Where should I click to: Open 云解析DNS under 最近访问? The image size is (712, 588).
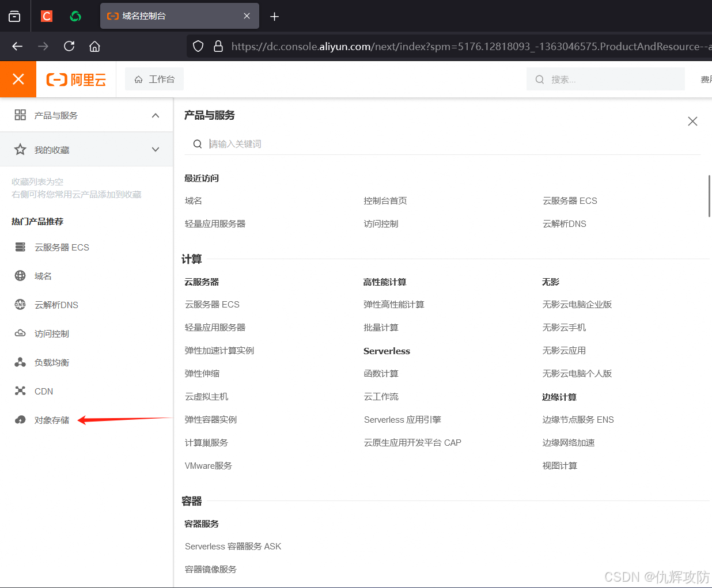coord(565,223)
